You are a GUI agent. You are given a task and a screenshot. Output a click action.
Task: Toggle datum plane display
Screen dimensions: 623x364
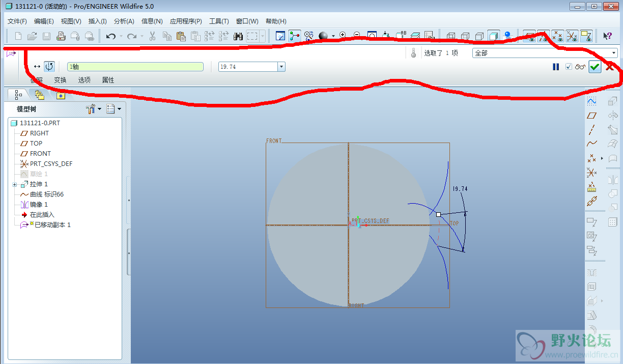point(529,36)
